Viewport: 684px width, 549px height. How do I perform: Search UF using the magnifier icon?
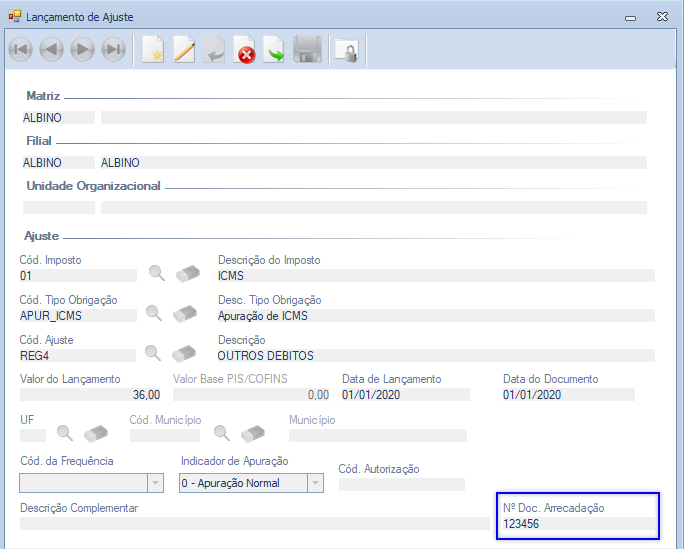(65, 433)
